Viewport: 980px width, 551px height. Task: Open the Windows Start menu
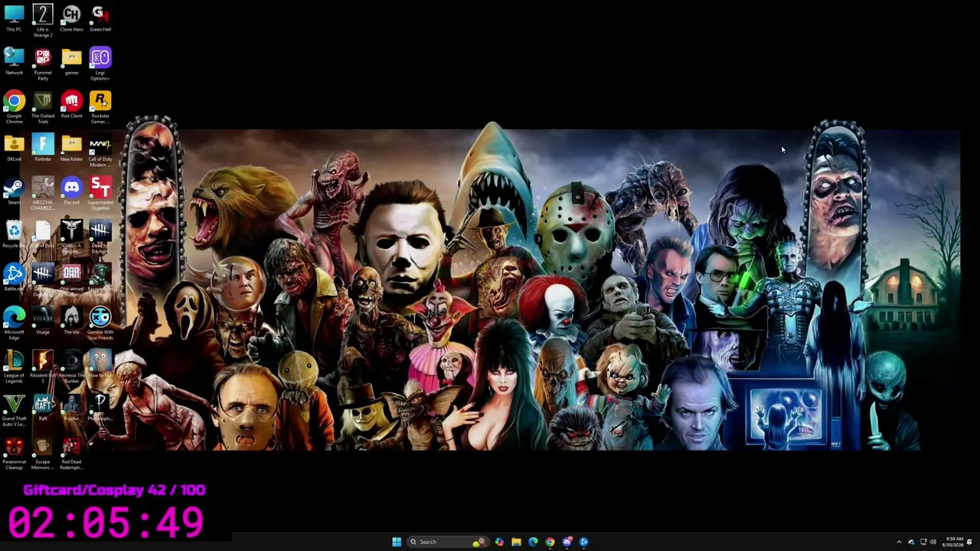tap(397, 542)
